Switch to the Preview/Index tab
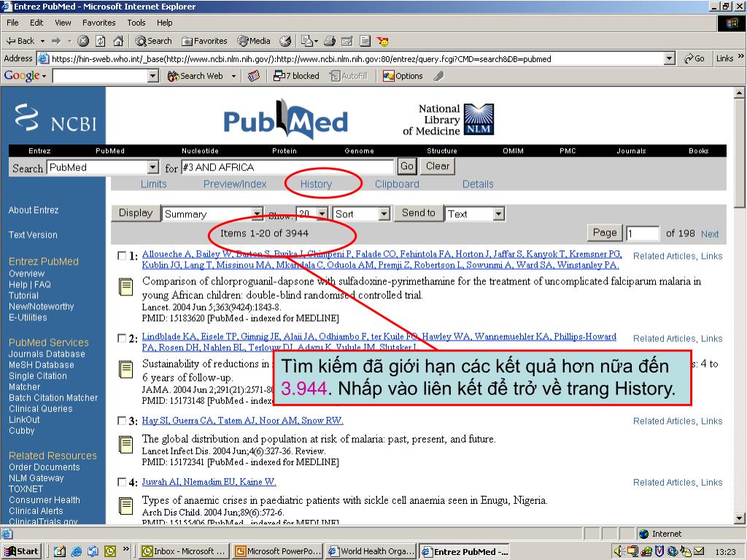Screen dimensions: 747x560 pyautogui.click(x=235, y=184)
